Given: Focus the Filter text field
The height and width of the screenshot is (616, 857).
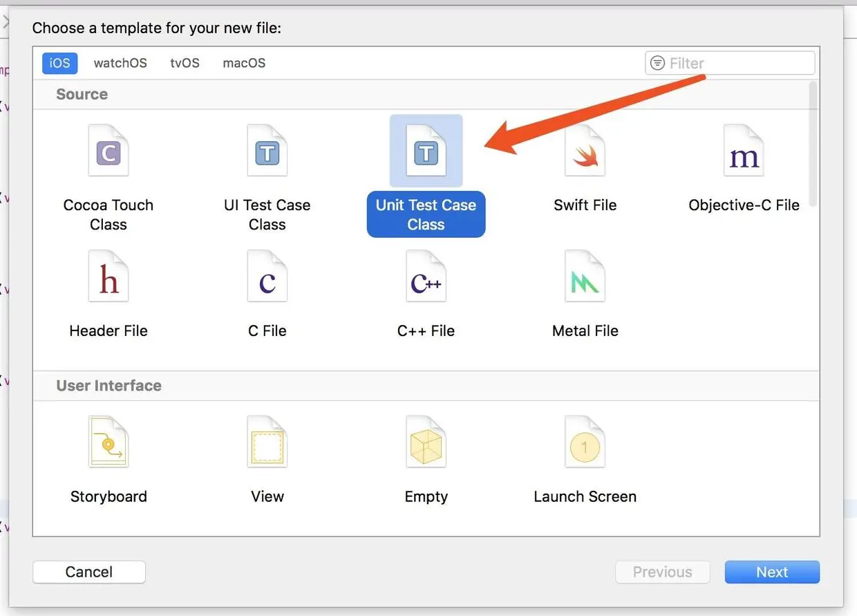Looking at the screenshot, I should tap(730, 63).
